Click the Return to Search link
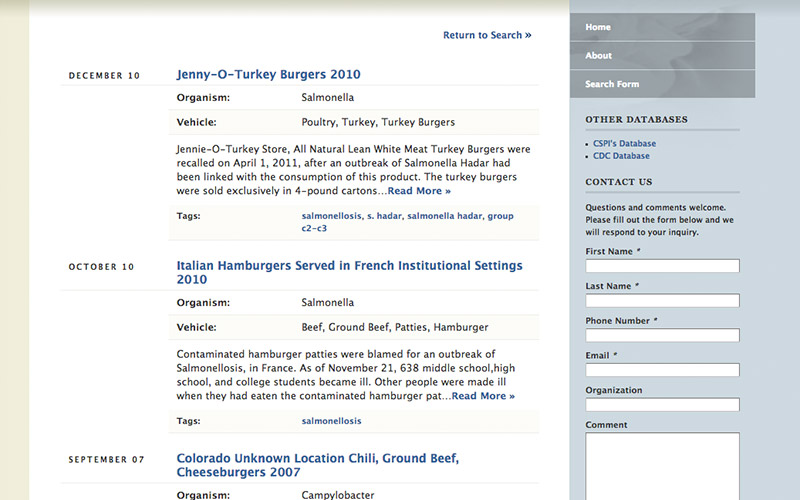Viewport: 800px width, 500px height. (x=486, y=35)
